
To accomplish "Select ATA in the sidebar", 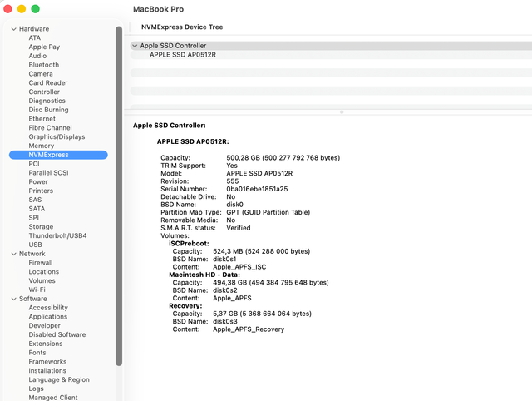I will click(35, 37).
